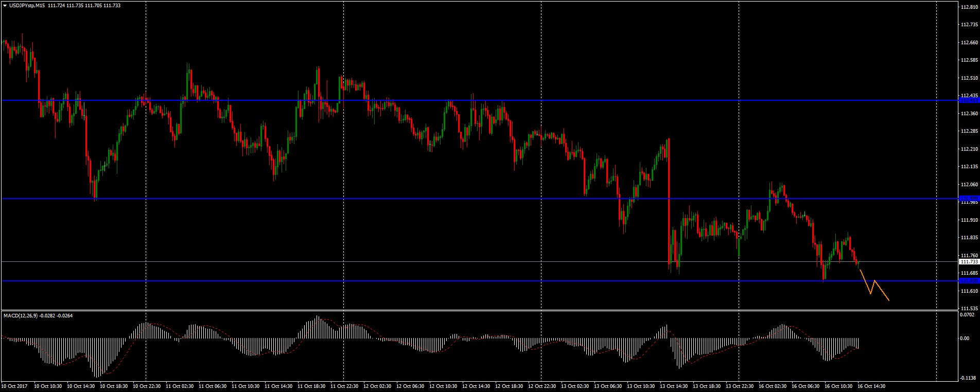
Task: Select the upper blue horizontal line near 112.41
Action: point(479,100)
